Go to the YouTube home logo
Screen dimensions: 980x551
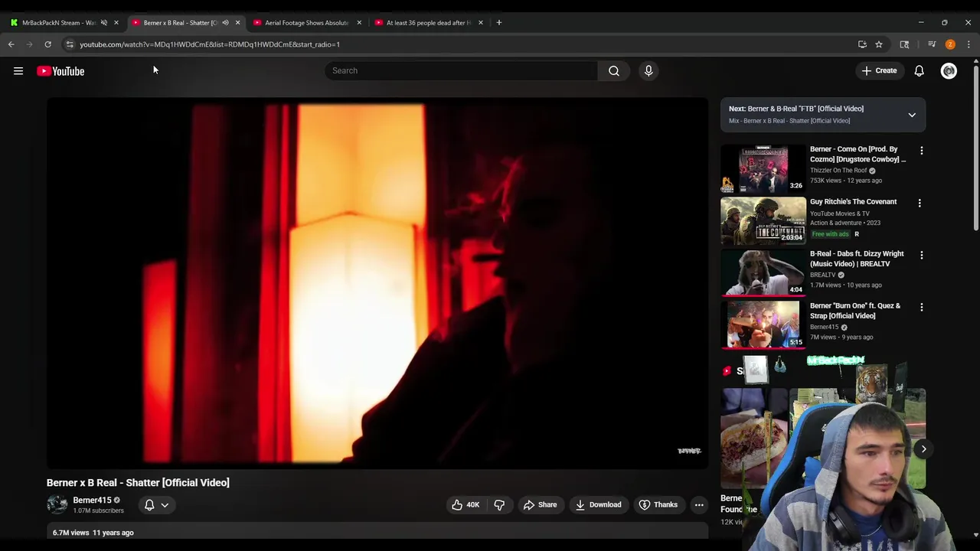[x=60, y=71]
